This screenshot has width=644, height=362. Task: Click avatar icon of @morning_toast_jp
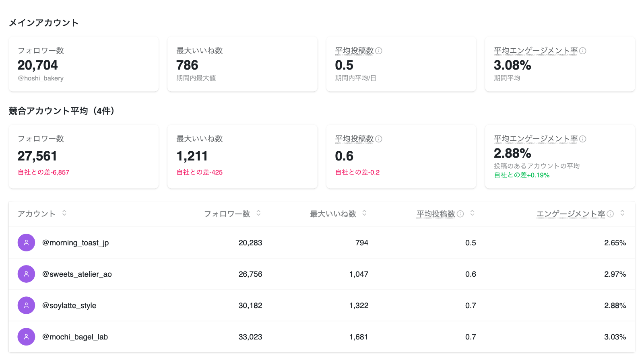26,243
